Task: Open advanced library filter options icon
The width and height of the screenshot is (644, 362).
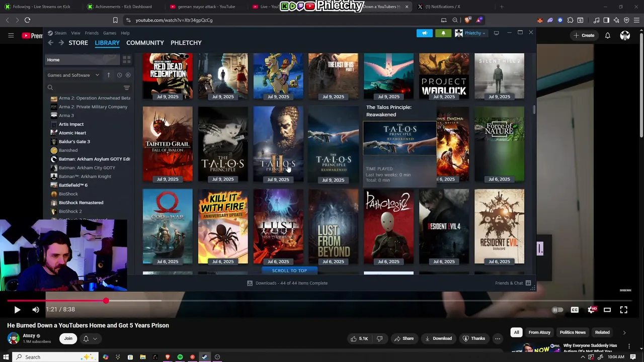Action: click(x=127, y=88)
